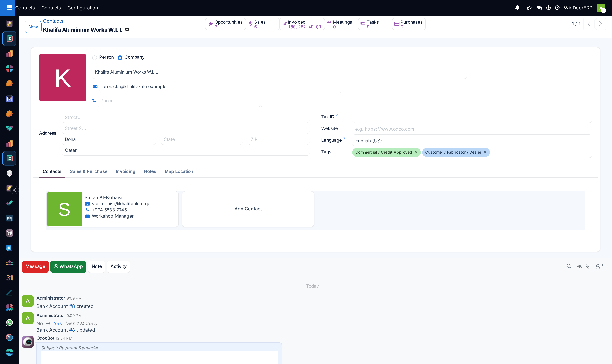
Task: Click the email envelope icon beside projects email
Action: pyautogui.click(x=95, y=87)
